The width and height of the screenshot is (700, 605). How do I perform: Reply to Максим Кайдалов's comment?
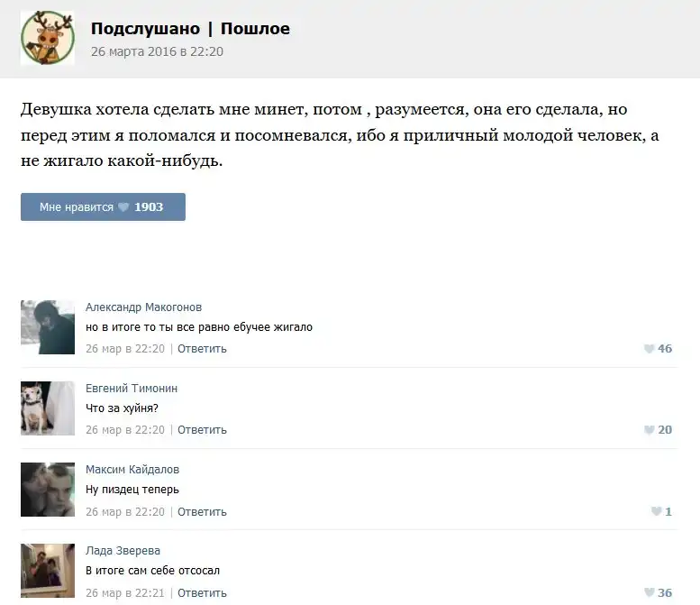[x=202, y=511]
